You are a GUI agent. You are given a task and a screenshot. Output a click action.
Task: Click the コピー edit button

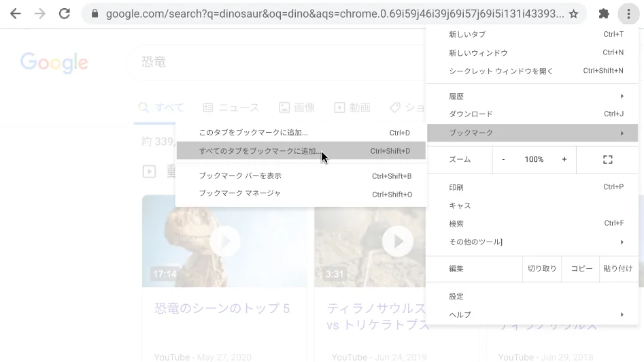click(x=581, y=269)
